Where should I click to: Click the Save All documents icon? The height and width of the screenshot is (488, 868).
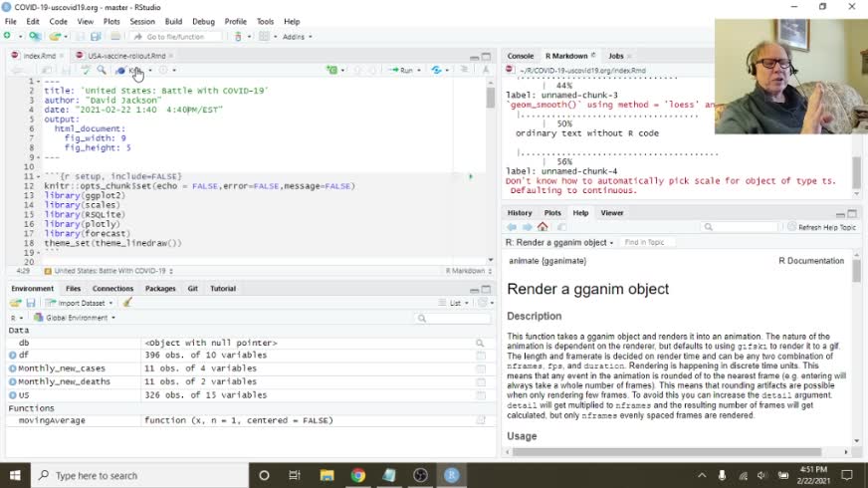click(96, 37)
